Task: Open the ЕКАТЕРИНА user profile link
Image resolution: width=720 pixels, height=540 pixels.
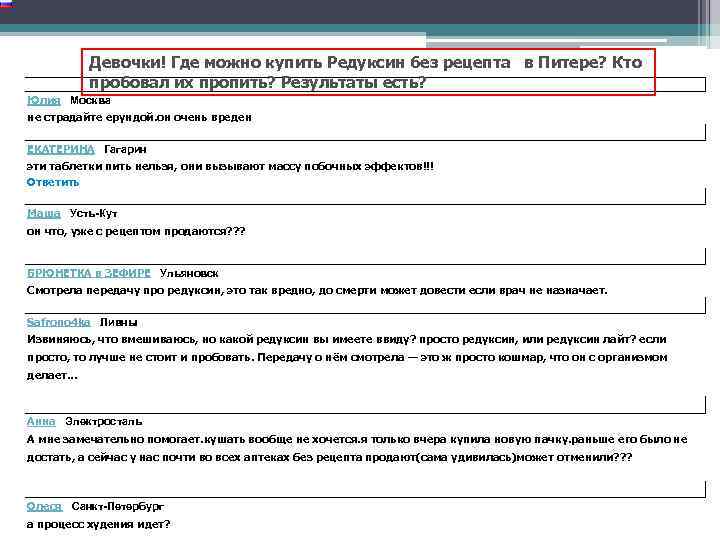Action: point(61,149)
